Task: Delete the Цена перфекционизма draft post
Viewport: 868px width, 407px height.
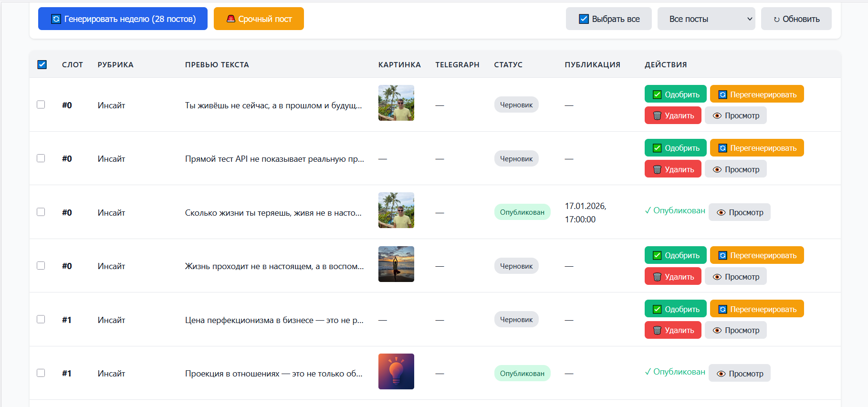Action: tap(673, 330)
